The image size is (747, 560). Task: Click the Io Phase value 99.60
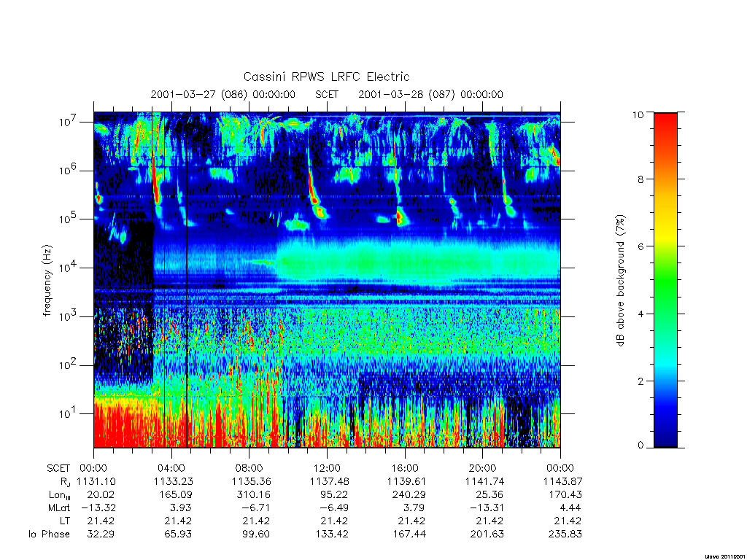pyautogui.click(x=256, y=534)
